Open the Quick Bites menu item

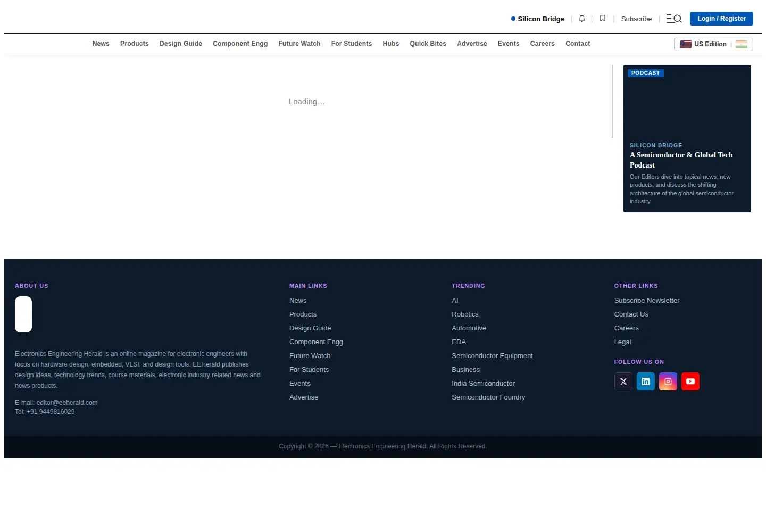click(x=428, y=44)
